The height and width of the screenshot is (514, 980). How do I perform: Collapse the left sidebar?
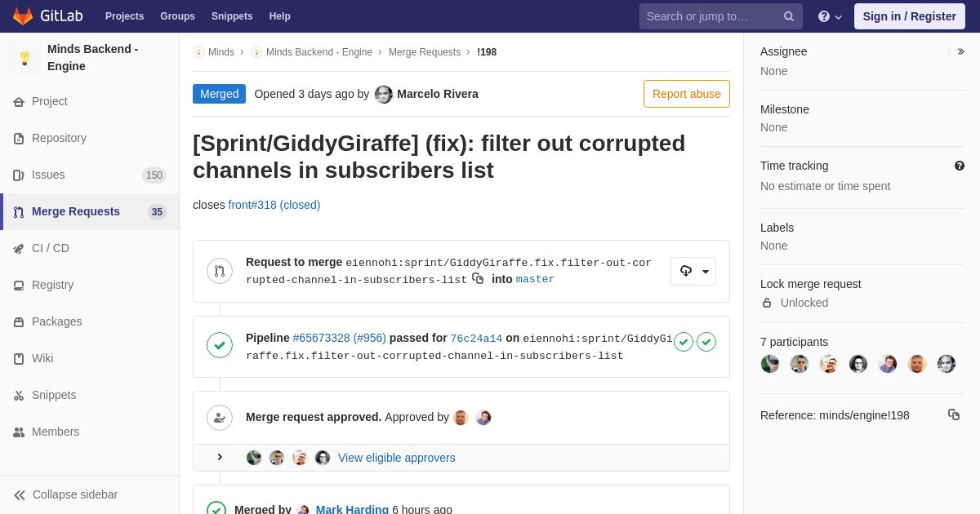click(x=65, y=494)
